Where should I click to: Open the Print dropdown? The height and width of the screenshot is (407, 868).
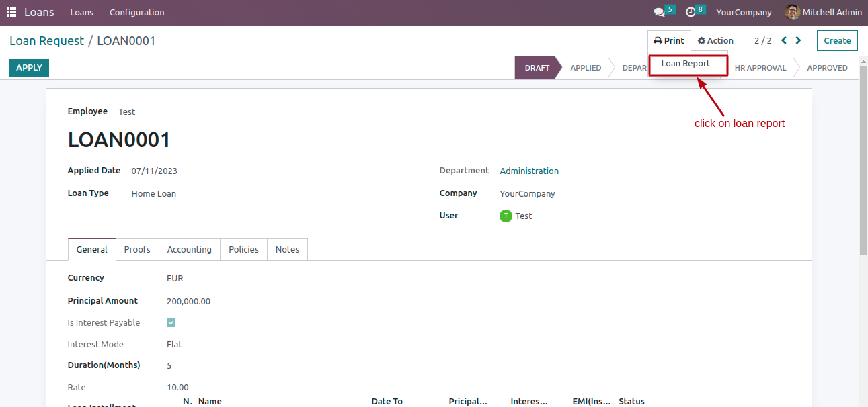pos(669,40)
